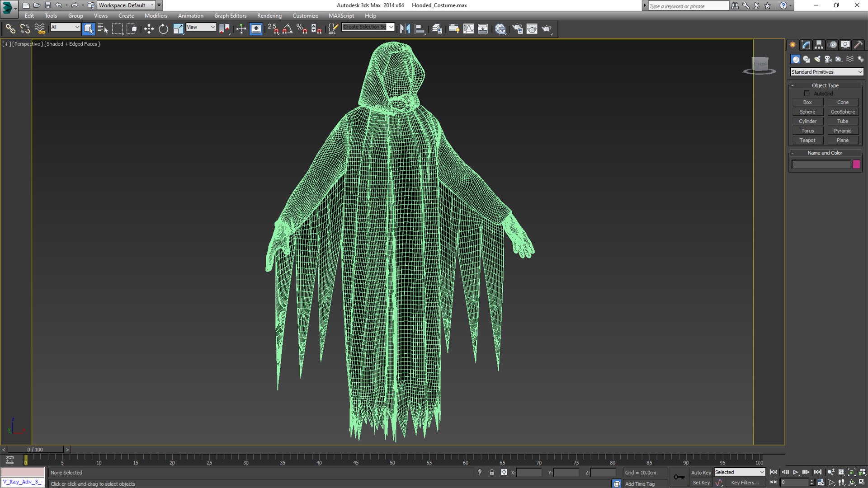Click the GeoSphere primitive button
The image size is (868, 488).
(x=843, y=112)
